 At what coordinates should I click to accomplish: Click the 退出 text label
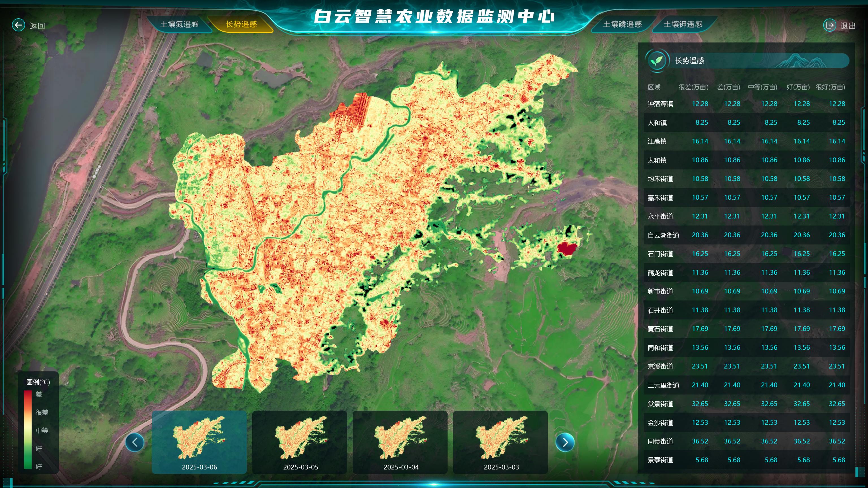tap(848, 26)
